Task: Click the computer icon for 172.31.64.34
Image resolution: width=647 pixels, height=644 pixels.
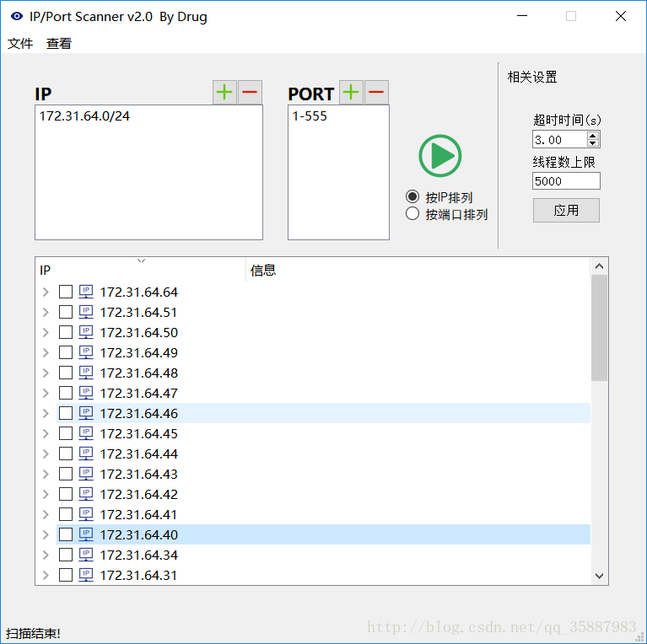Action: coord(86,555)
